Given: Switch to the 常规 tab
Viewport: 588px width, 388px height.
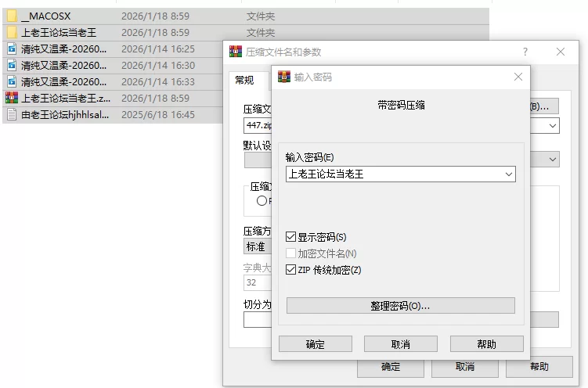Looking at the screenshot, I should (x=244, y=80).
